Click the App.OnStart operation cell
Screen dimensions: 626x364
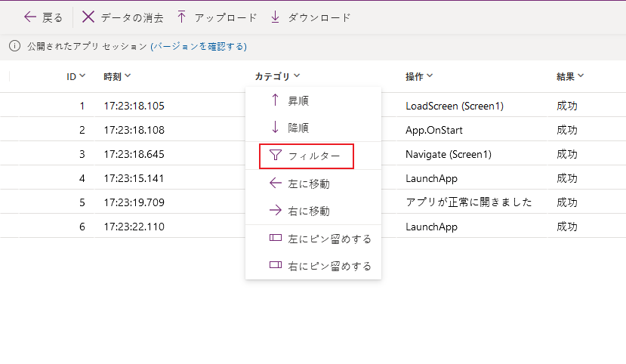[x=434, y=131]
